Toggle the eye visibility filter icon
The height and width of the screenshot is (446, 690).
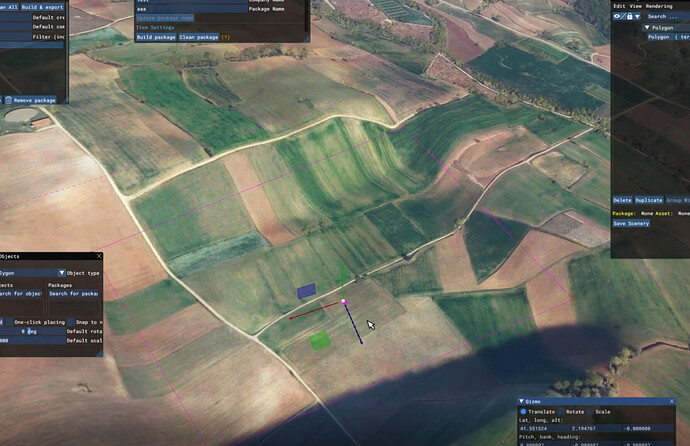(617, 16)
